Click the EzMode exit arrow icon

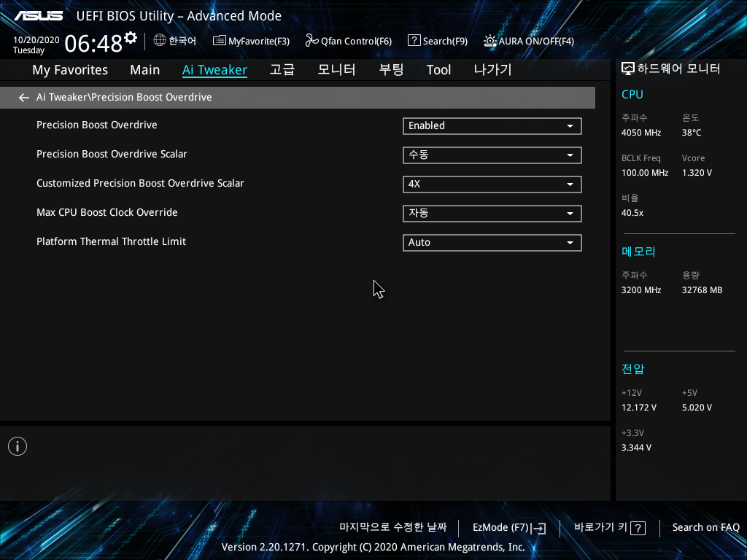pos(538,528)
